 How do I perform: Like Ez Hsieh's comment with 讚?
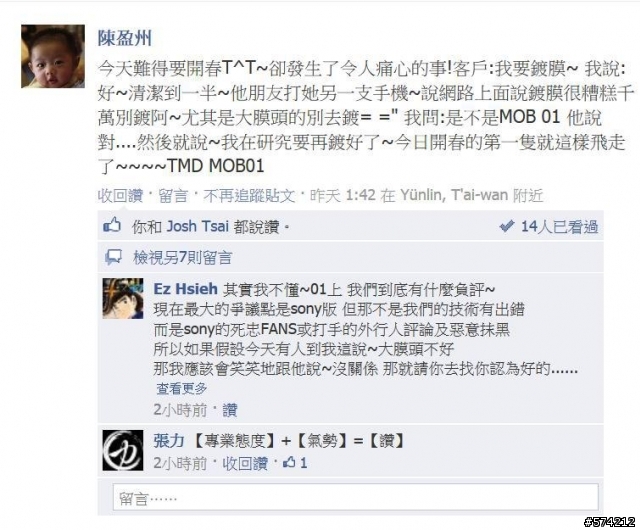230,410
